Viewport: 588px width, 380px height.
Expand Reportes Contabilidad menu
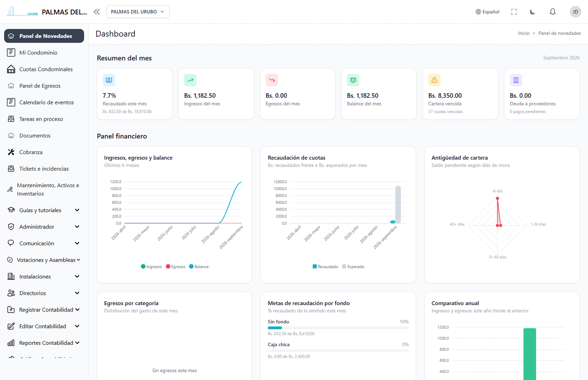44,343
